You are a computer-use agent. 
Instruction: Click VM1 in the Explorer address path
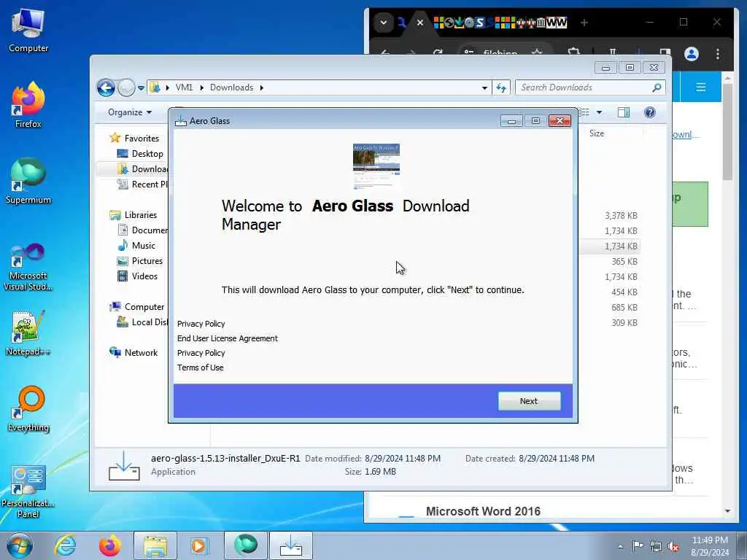pos(184,87)
